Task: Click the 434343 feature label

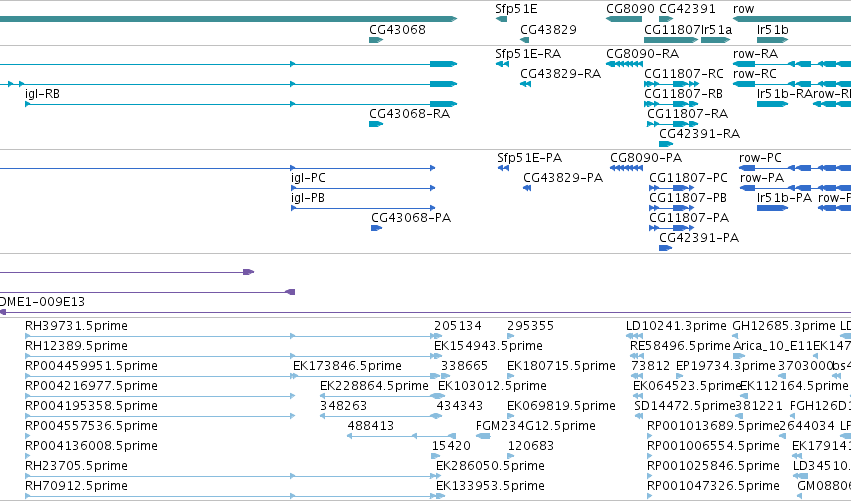Action: pyautogui.click(x=460, y=407)
